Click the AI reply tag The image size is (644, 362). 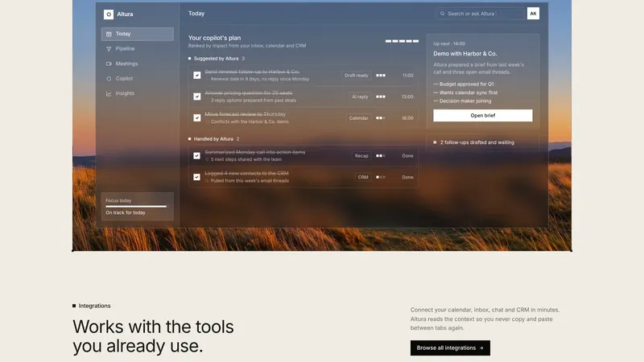click(x=360, y=97)
